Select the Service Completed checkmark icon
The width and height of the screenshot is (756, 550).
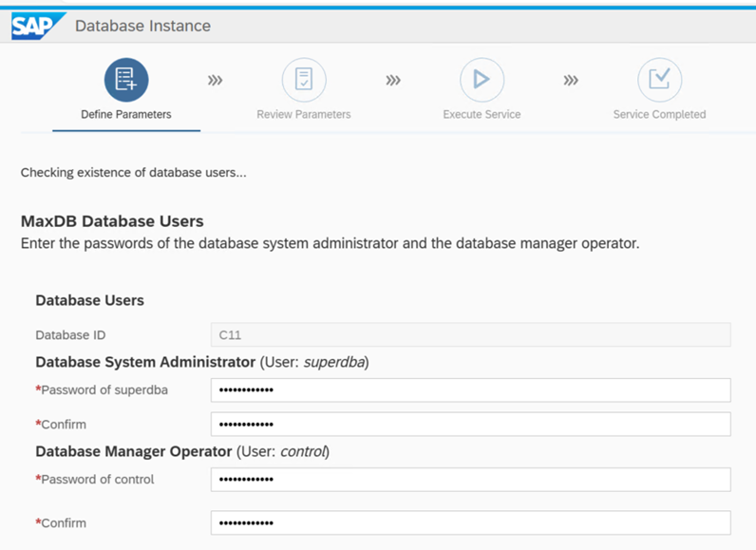(659, 80)
